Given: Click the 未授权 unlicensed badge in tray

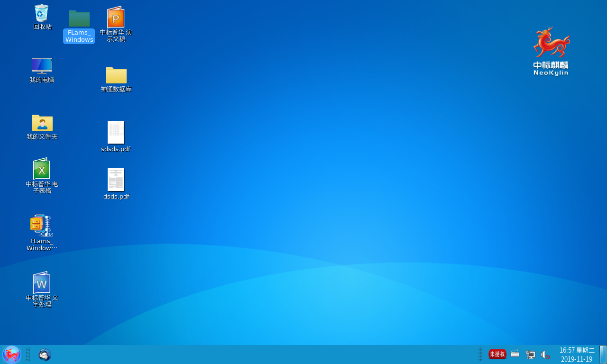Looking at the screenshot, I should point(497,355).
